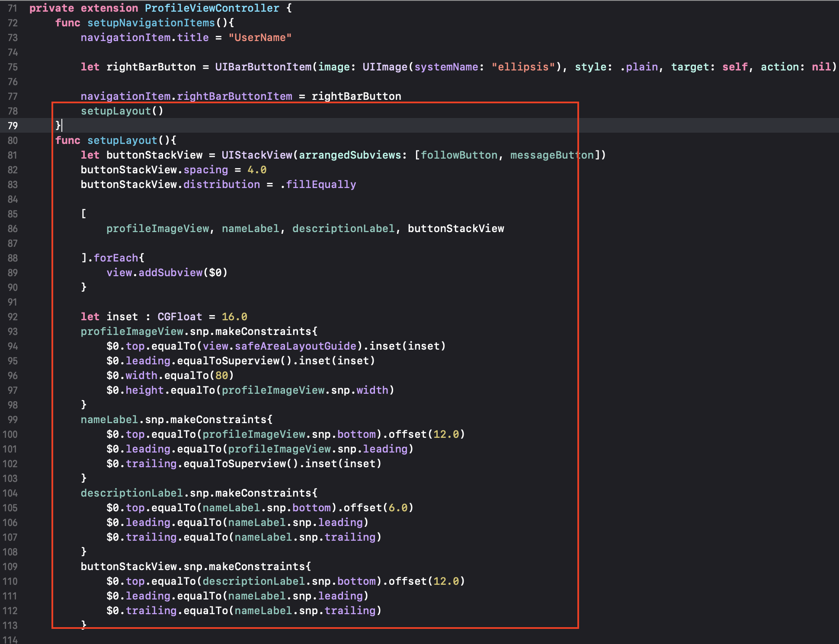
Task: Click the "ellipsis" string literal
Action: (523, 67)
